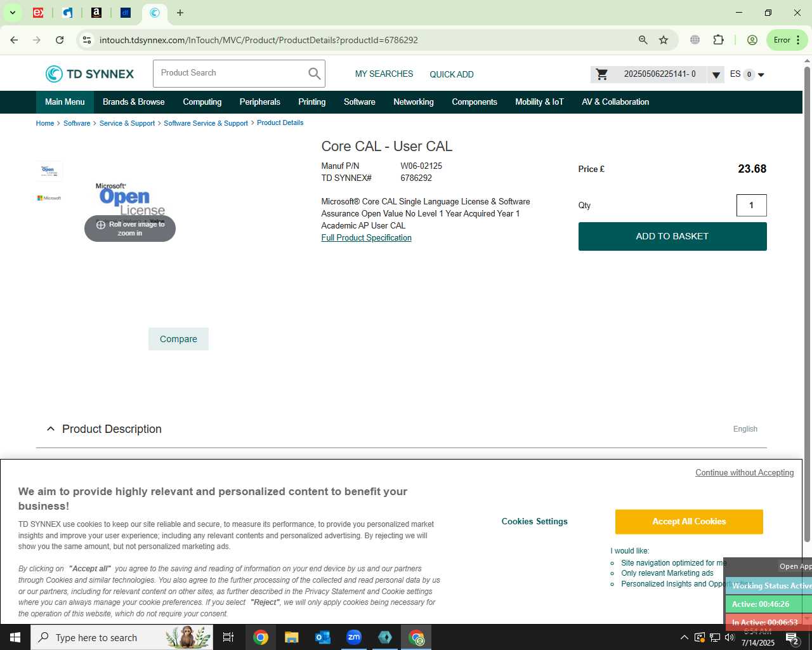Show hidden system tray icons

click(x=684, y=637)
